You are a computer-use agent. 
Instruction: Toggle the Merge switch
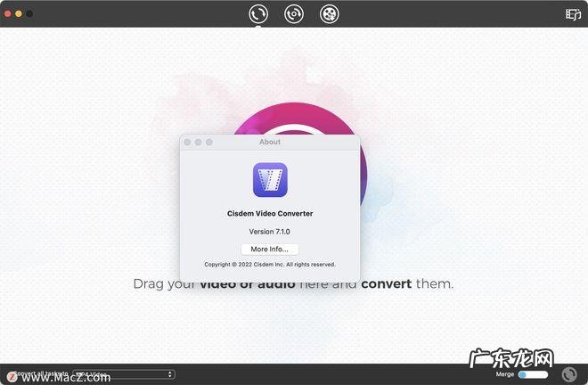tap(533, 375)
